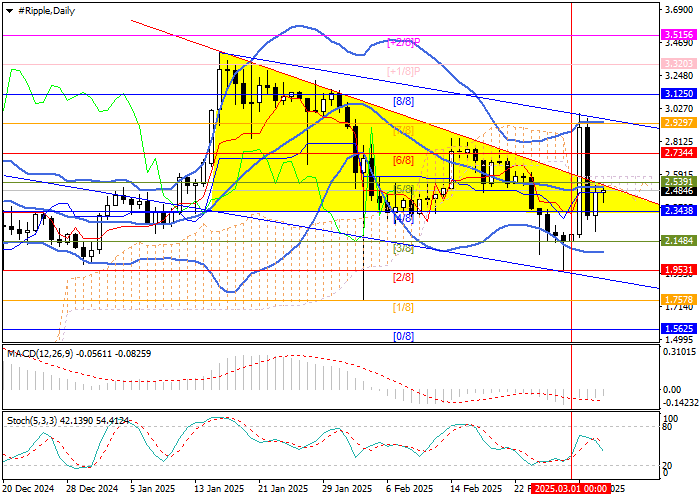Open the chart menu triangle beside #Ripple,Daily

click(x=9, y=11)
